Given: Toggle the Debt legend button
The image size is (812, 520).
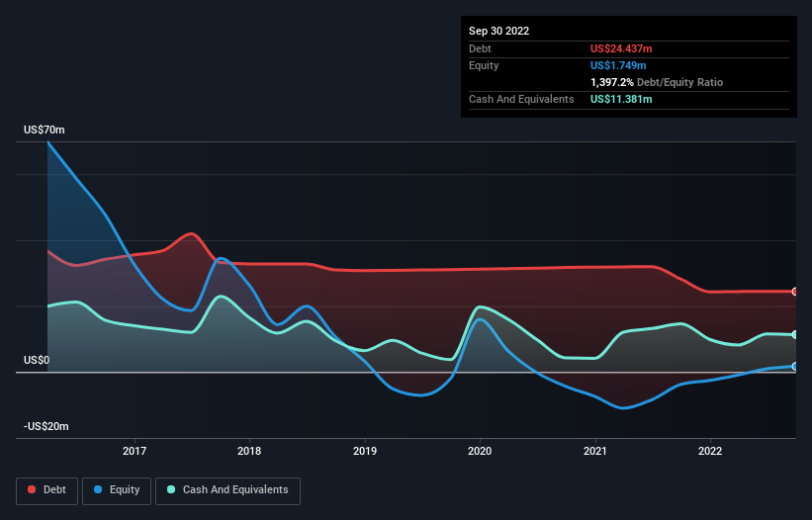Looking at the screenshot, I should [47, 490].
